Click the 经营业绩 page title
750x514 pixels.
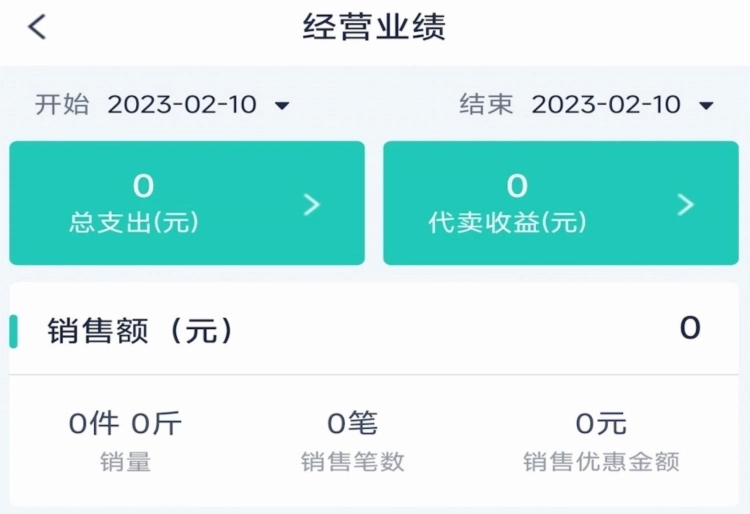pos(374,27)
